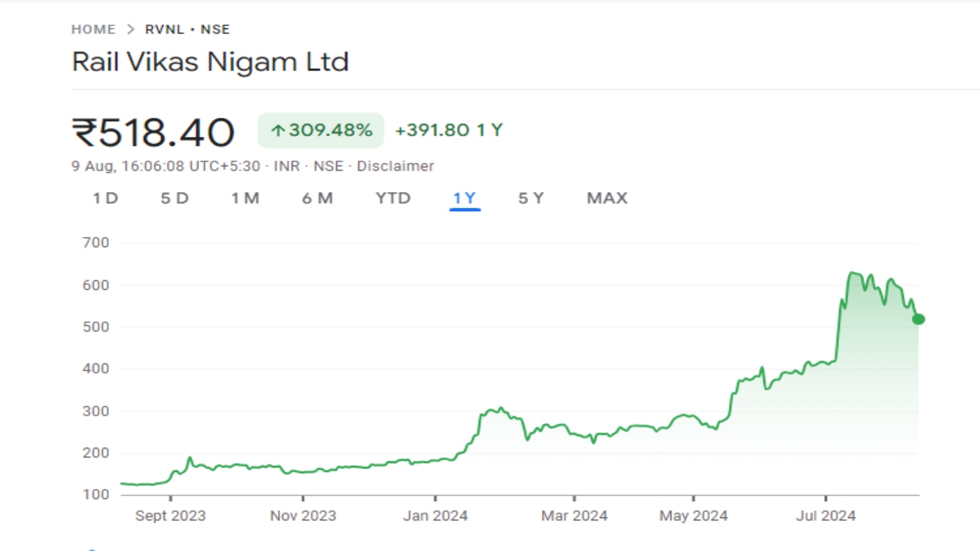The width and height of the screenshot is (980, 551).
Task: Switch chart to 5Y range
Action: (x=531, y=198)
